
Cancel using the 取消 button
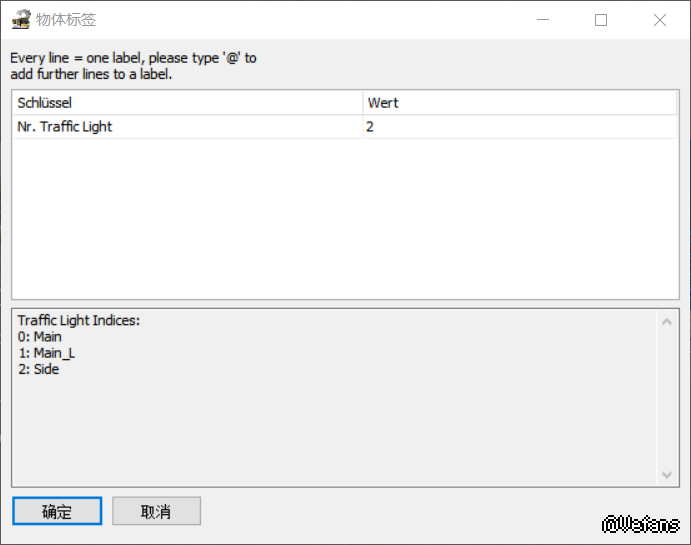156,511
